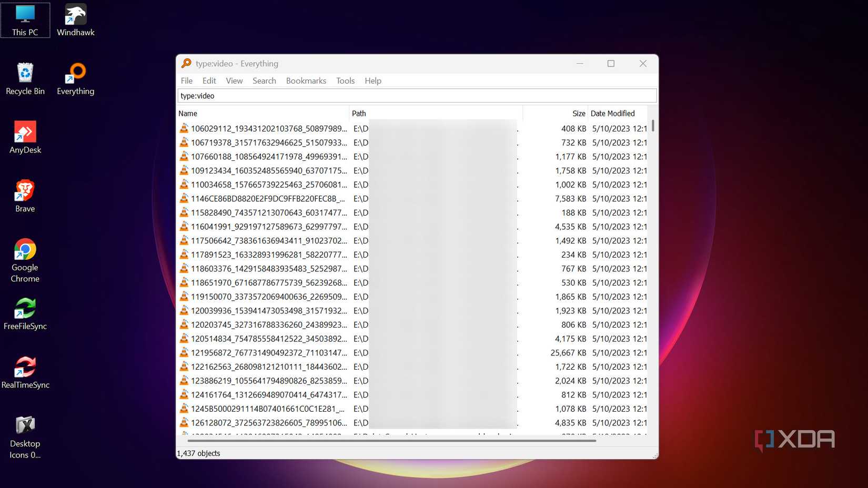The width and height of the screenshot is (868, 488).
Task: Open the Desktop Icons shortcut
Action: [25, 425]
